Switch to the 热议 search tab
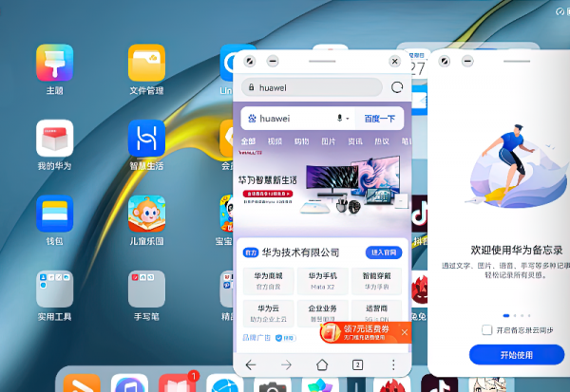570x392 pixels. (x=382, y=141)
